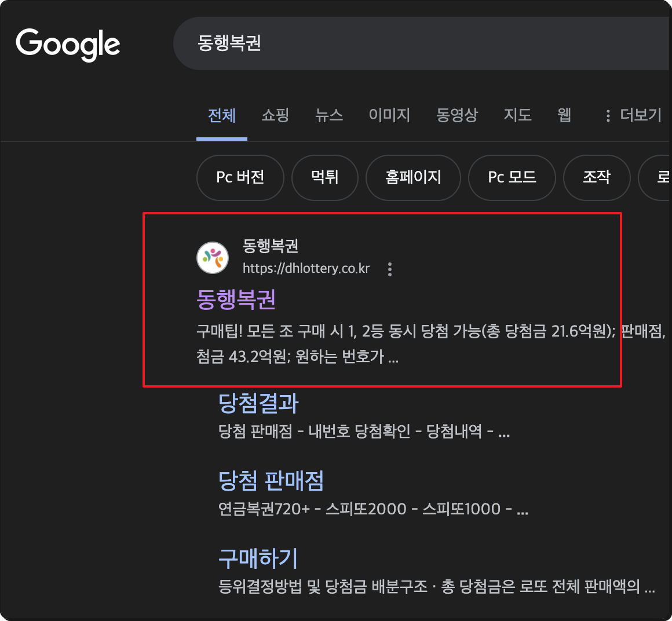Click the 동행복권 site favicon
The width and height of the screenshot is (672, 621).
213,258
